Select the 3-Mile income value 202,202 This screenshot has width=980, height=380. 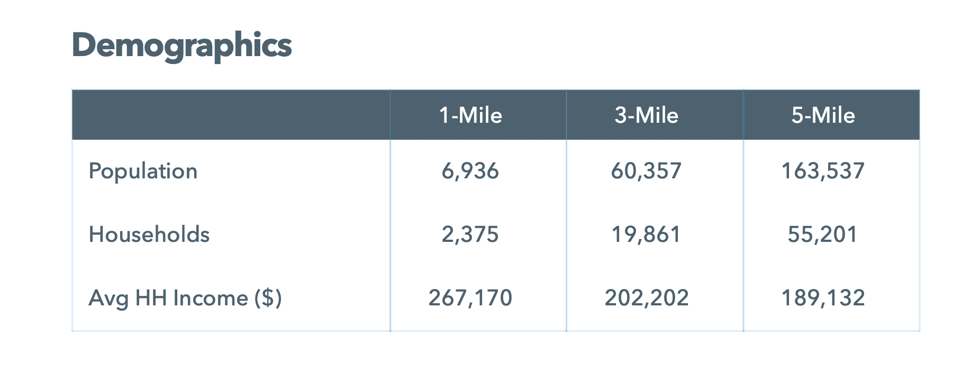coord(646,298)
